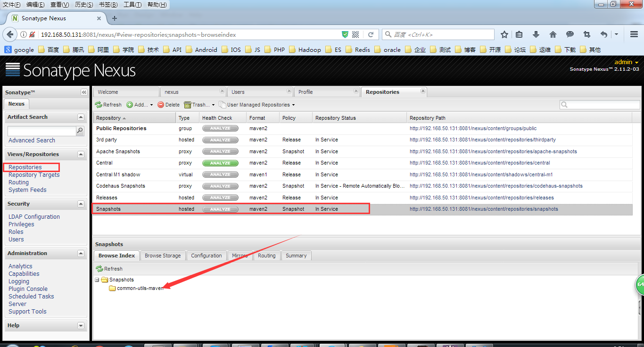Switch to the Configuration tab

pos(206,256)
